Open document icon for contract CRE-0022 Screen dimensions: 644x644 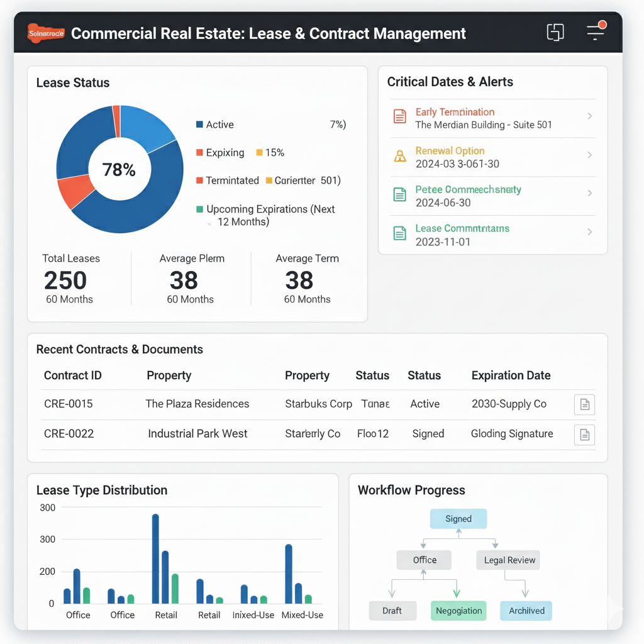pos(584,435)
